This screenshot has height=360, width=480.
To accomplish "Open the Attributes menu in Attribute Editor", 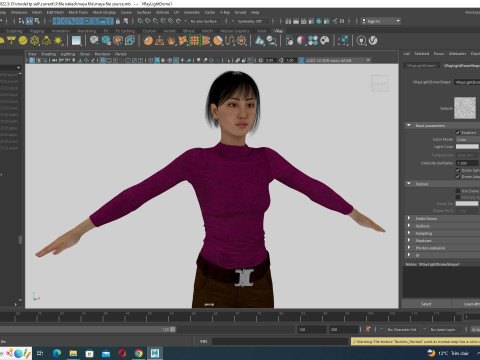I will click(457, 53).
